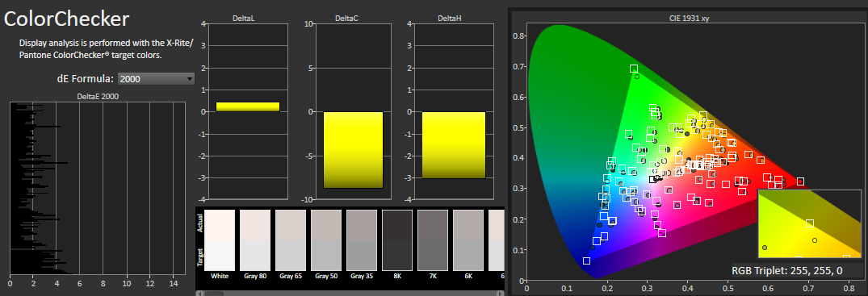Screen dimensions: 868x296
Task: Select the 6K color swatch
Action: point(468,240)
